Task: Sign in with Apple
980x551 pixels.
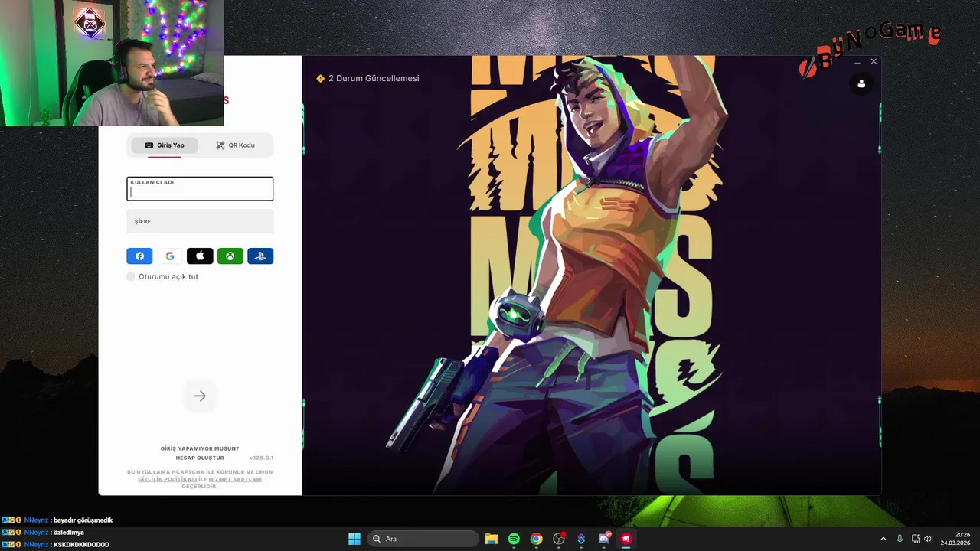Action: tap(200, 256)
